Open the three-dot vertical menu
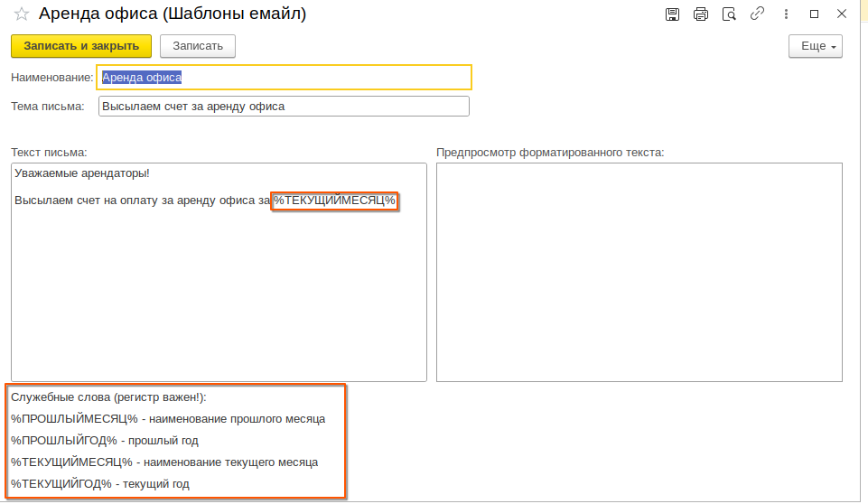 [x=786, y=14]
